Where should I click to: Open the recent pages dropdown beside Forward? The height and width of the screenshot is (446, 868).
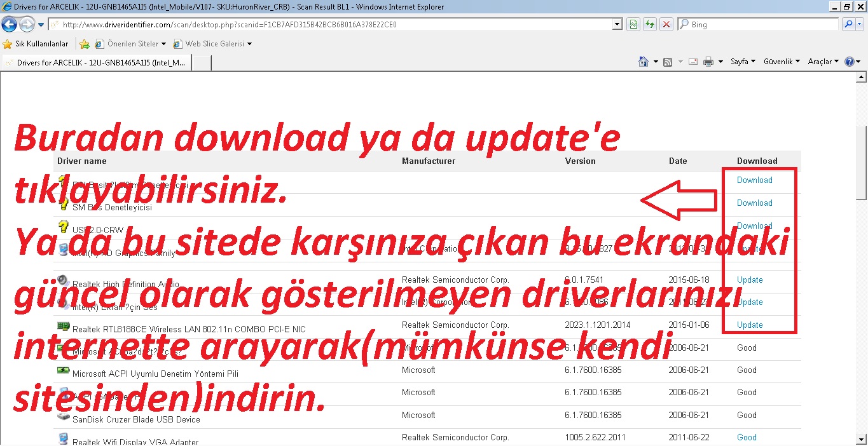tap(41, 25)
